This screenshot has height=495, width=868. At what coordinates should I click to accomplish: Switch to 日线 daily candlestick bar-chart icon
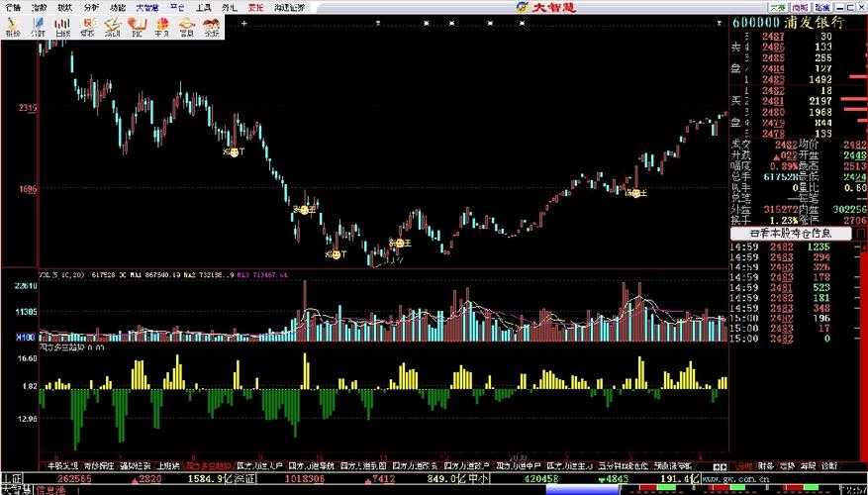pos(63,26)
